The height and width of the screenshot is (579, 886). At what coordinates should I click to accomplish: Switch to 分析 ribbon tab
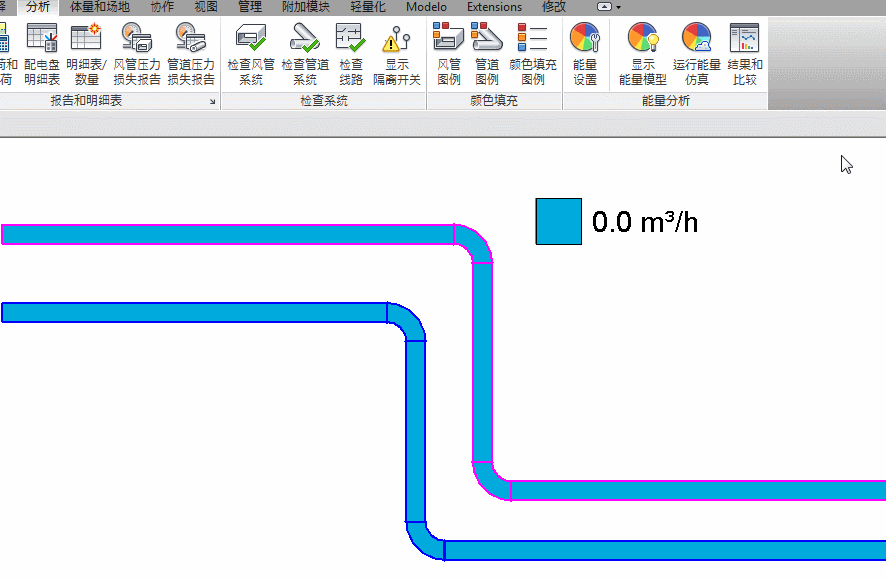38,7
